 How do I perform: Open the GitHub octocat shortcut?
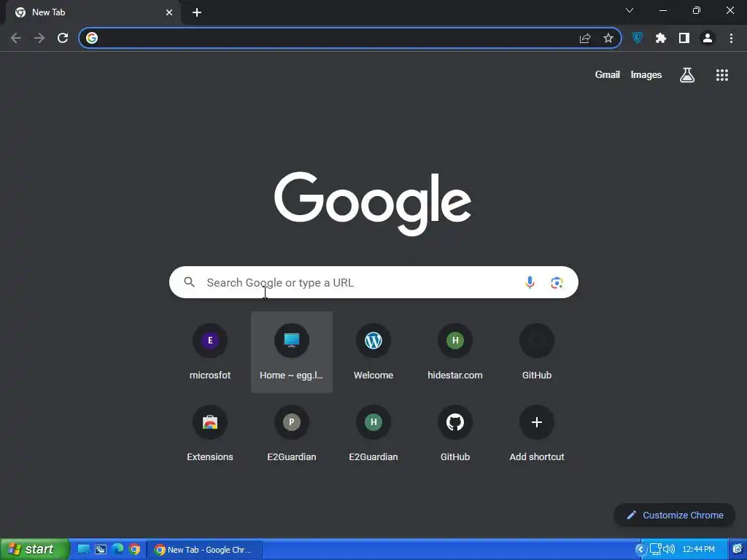455,433
